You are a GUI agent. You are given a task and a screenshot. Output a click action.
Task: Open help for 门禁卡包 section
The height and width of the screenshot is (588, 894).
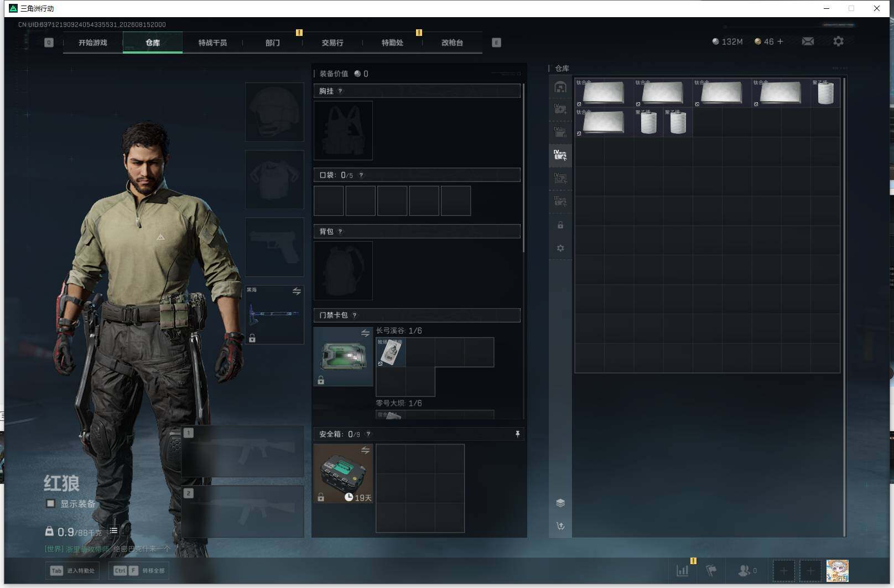355,315
